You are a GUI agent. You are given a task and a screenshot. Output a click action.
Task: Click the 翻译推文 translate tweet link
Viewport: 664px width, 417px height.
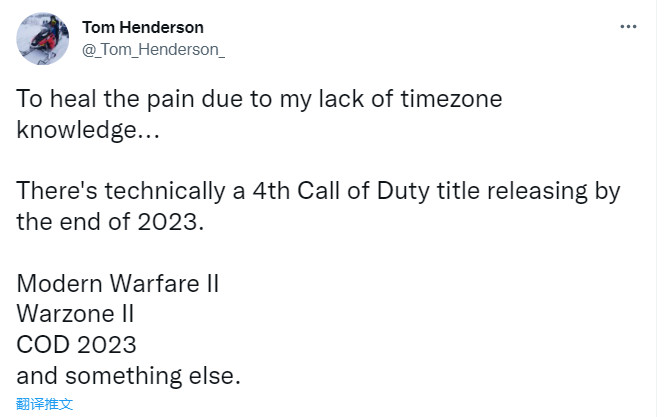(x=45, y=404)
